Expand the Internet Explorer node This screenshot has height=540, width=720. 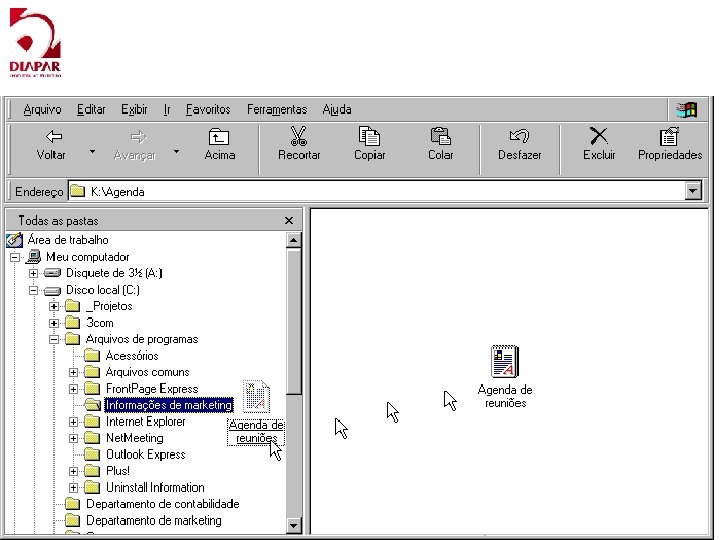(x=73, y=422)
